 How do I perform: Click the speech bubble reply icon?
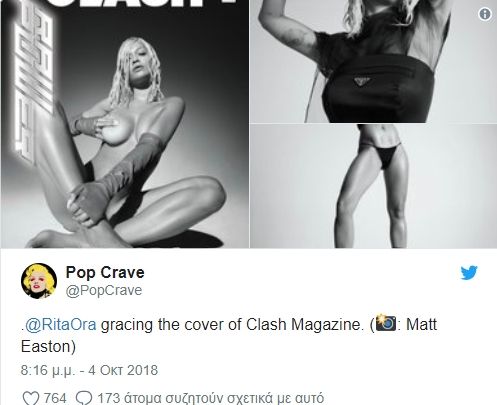tap(84, 398)
